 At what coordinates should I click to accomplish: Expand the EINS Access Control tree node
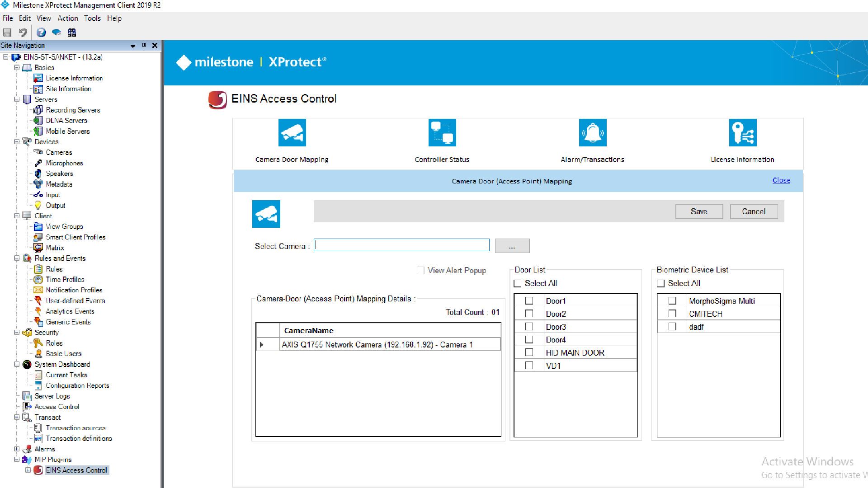(x=28, y=470)
